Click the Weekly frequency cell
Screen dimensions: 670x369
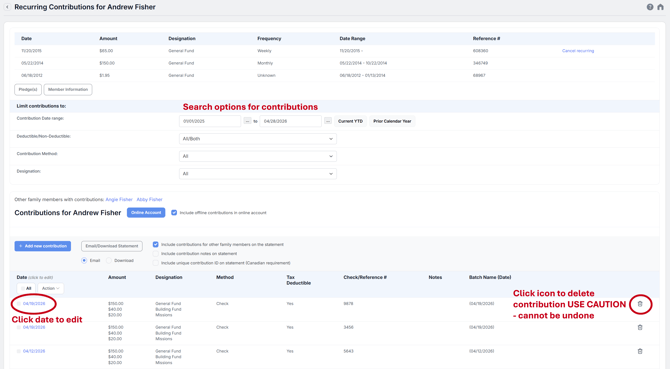pos(264,51)
